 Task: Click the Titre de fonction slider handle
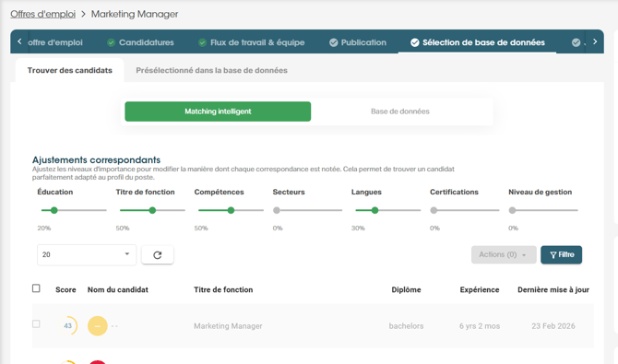tap(152, 210)
